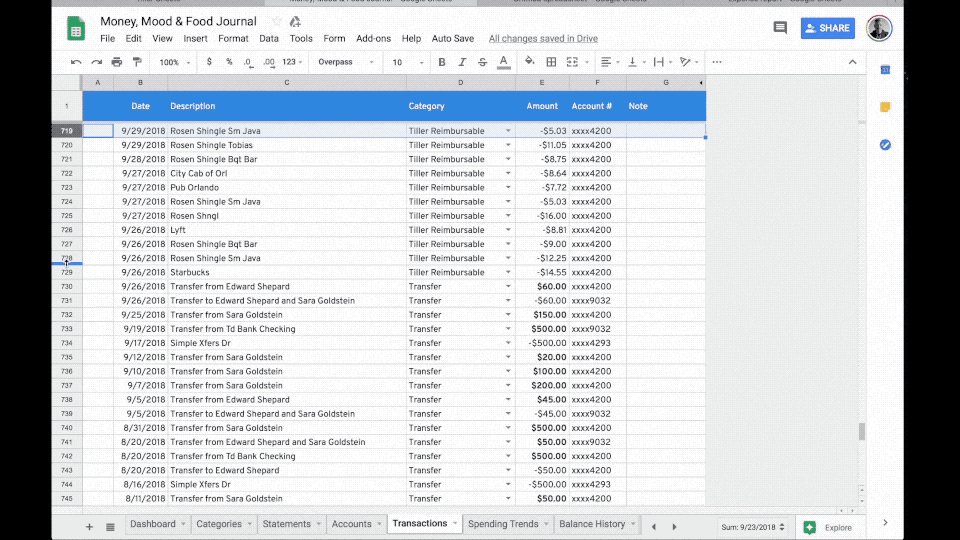960x540 pixels.
Task: Open the Insert menu
Action: point(195,38)
